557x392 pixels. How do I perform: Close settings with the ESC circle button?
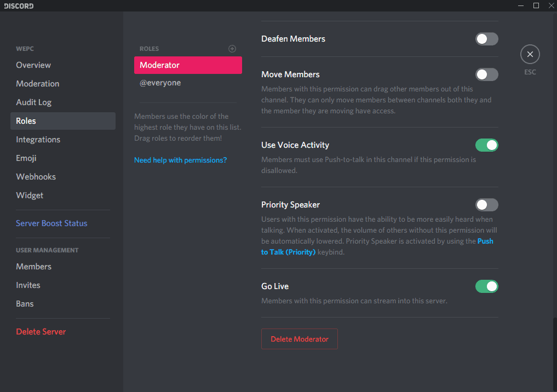pos(530,54)
